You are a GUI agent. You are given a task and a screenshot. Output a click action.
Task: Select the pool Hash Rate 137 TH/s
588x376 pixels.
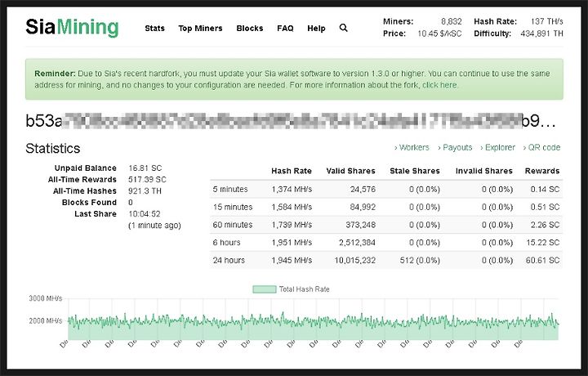[x=546, y=21]
